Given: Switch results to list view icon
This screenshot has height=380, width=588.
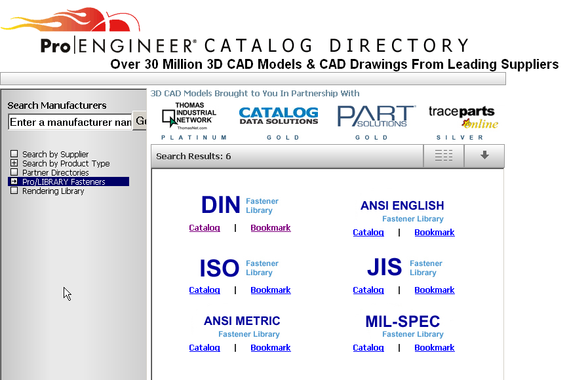Looking at the screenshot, I should (444, 155).
